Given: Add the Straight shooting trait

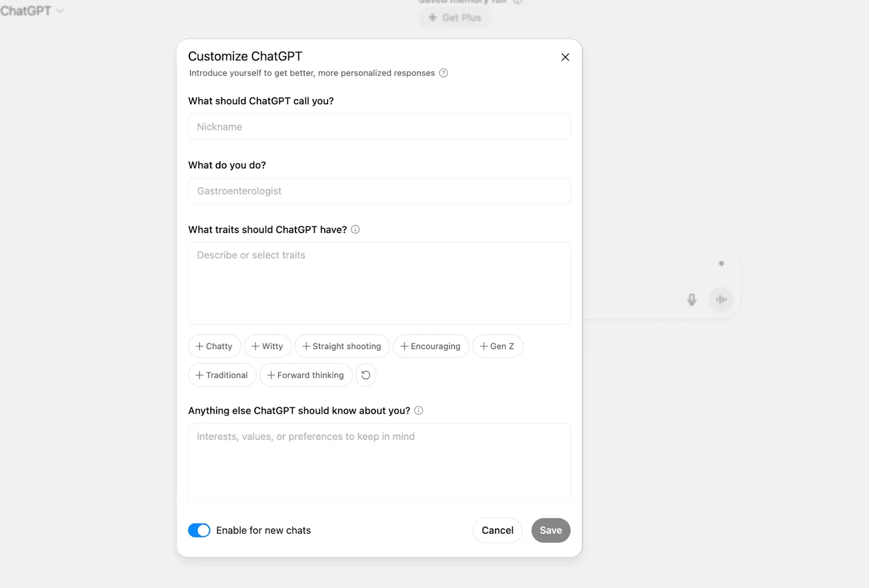Looking at the screenshot, I should [x=342, y=346].
